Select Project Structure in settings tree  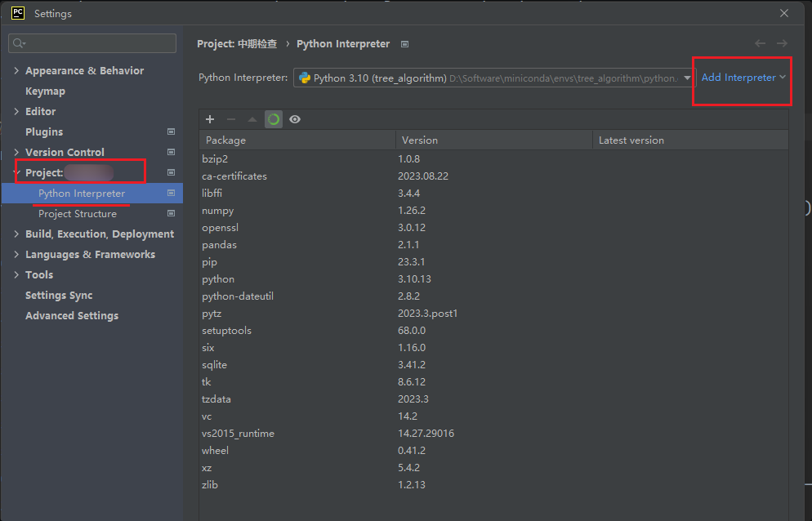click(78, 214)
